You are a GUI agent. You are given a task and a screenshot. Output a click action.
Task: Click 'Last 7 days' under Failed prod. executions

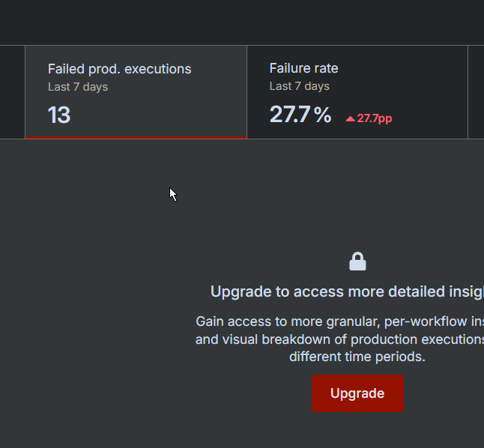[x=78, y=87]
